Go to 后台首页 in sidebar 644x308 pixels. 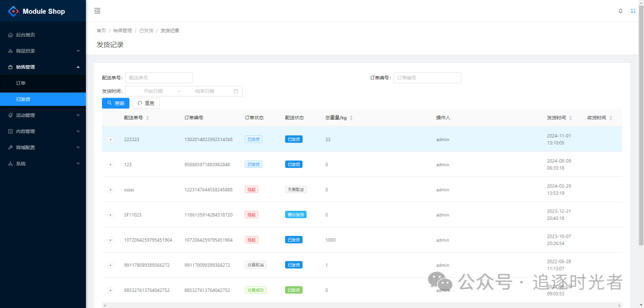(x=25, y=35)
